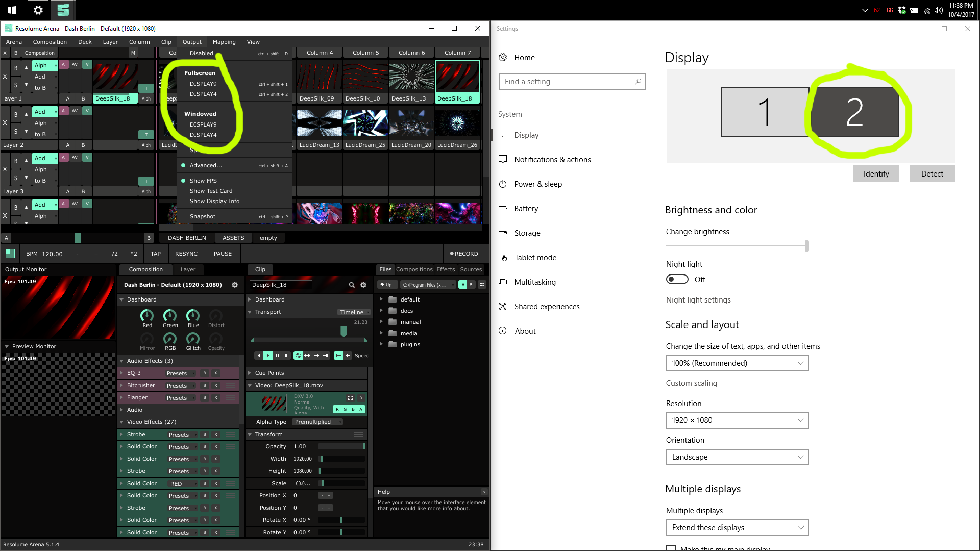
Task: Open the Mapping menu
Action: click(224, 42)
